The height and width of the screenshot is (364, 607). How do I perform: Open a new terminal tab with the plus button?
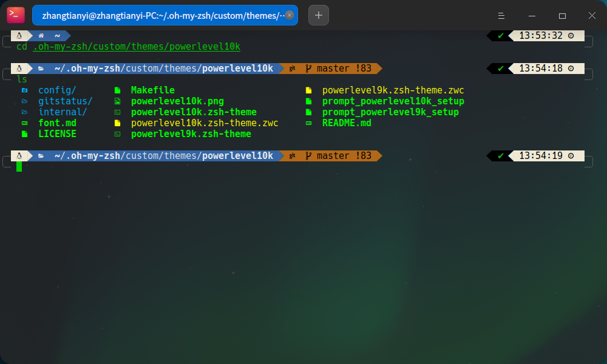pos(318,15)
